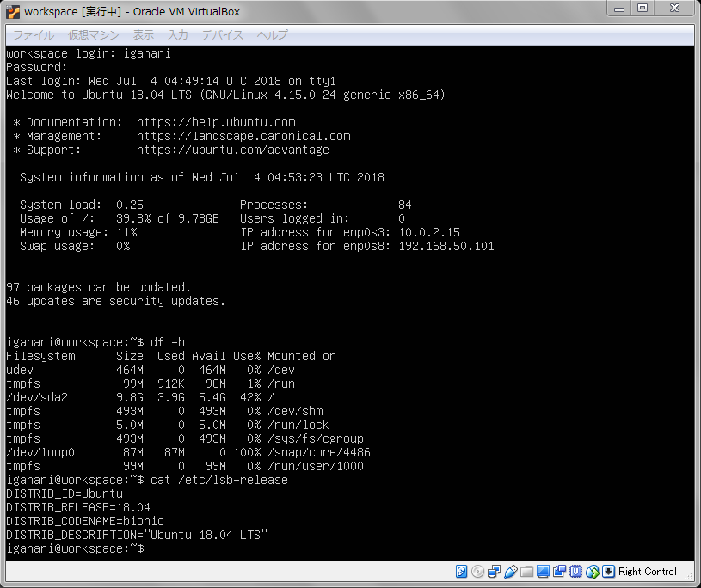This screenshot has height=588, width=701.
Task: Click the /snap/core/4486 mount path
Action: [319, 453]
